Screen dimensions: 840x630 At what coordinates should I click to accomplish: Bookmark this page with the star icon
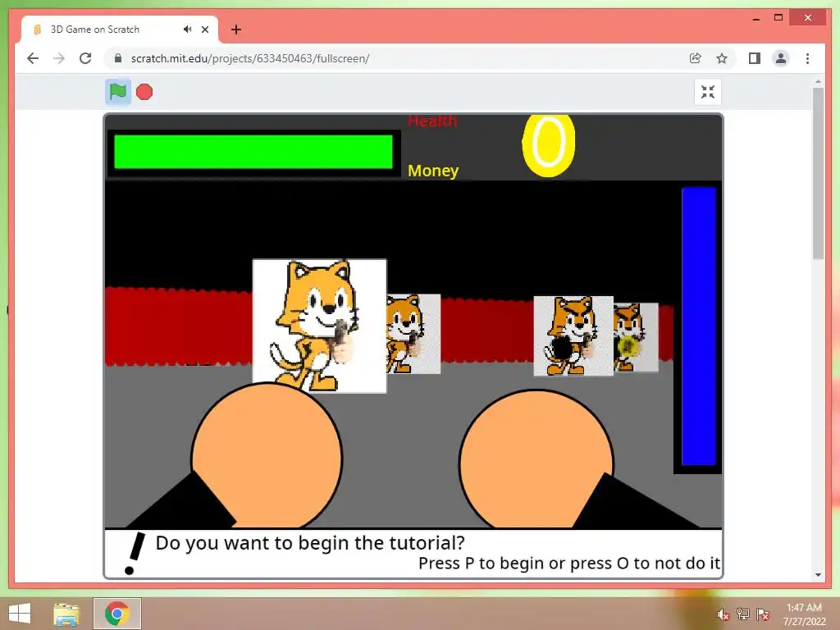tap(722, 58)
